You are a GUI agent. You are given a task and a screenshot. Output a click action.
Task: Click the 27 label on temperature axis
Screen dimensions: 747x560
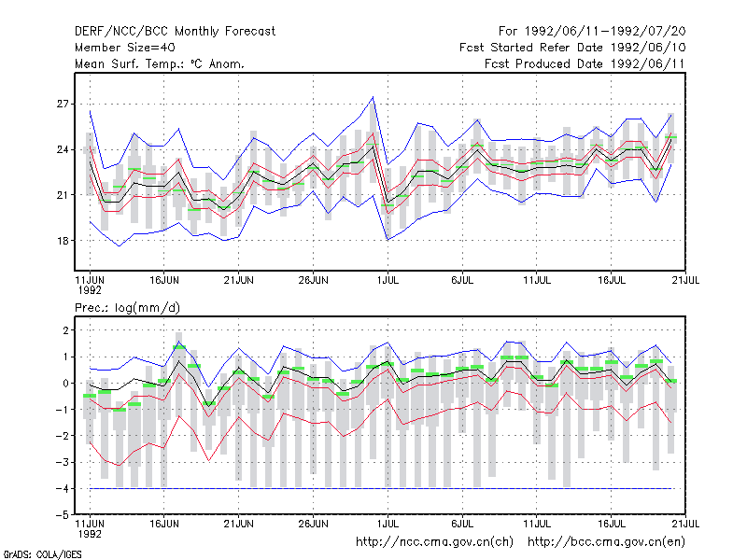(x=63, y=104)
